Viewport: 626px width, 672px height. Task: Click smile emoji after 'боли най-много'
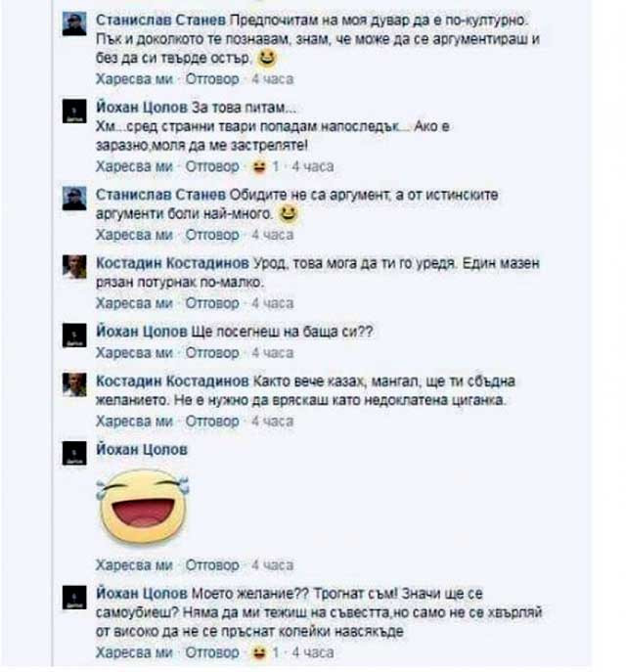288,214
